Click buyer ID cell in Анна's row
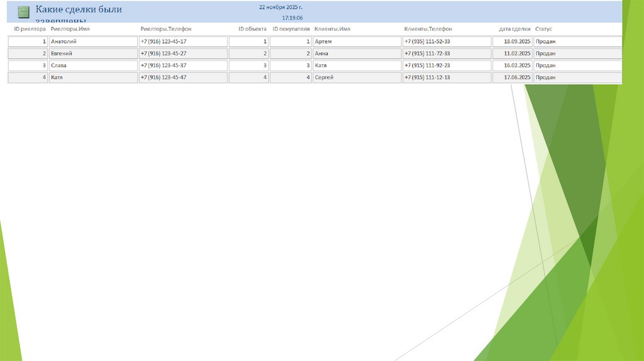644x361 pixels. (291, 53)
